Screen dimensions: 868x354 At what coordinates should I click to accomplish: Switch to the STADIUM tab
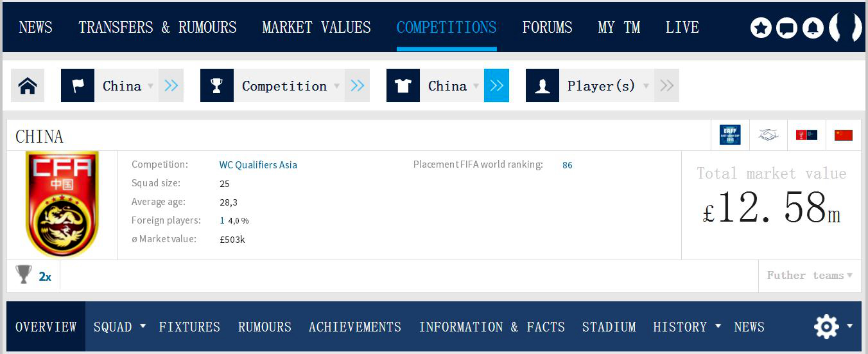(609, 326)
